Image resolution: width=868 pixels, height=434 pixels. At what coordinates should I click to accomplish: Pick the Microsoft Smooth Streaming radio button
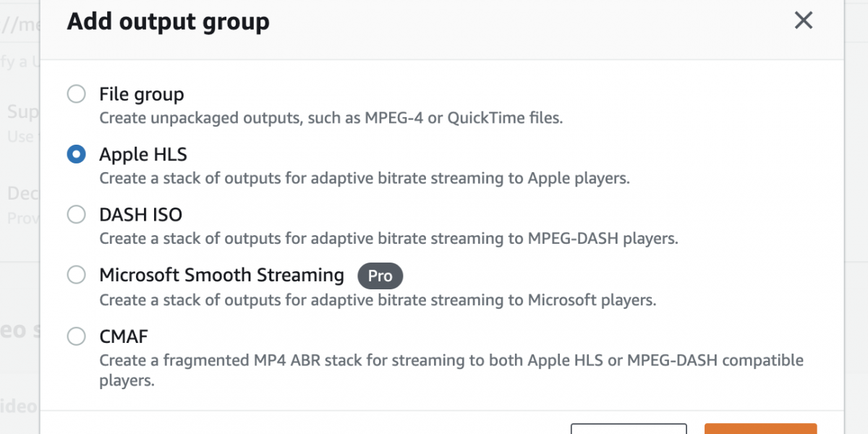click(76, 275)
